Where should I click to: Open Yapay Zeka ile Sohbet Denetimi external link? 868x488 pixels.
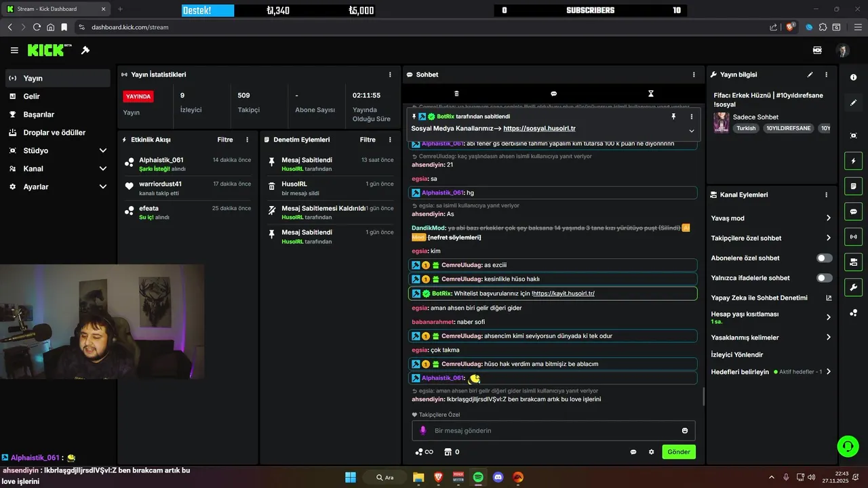coord(829,298)
